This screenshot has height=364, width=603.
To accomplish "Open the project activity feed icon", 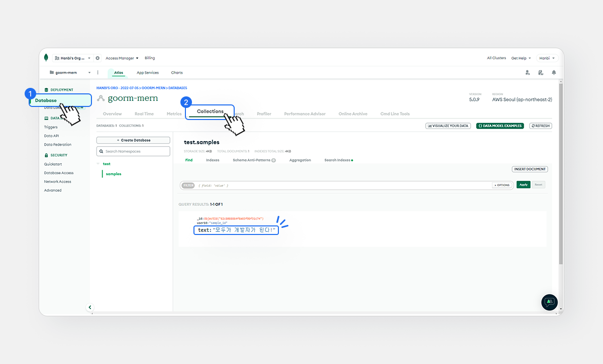I will (x=541, y=72).
